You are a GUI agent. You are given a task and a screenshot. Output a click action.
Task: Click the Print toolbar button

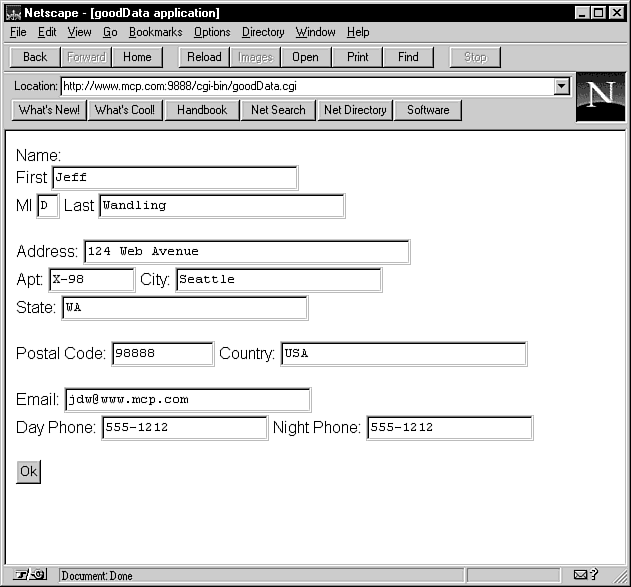coord(357,57)
